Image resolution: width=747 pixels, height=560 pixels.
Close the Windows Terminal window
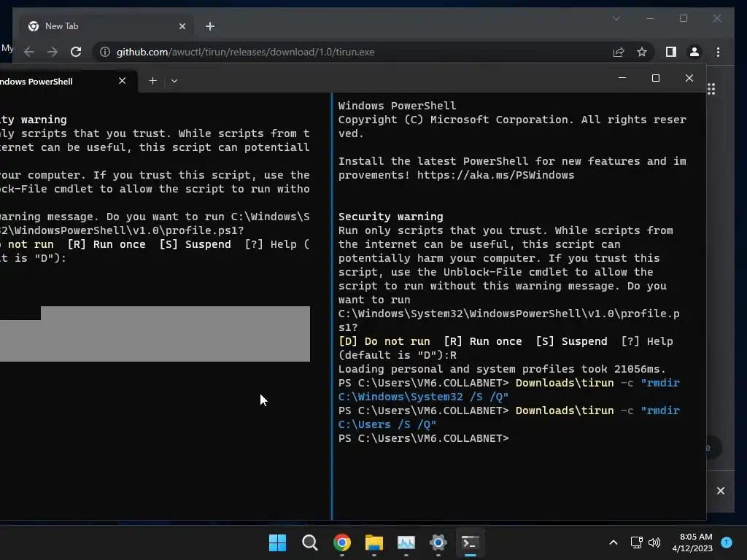pos(689,77)
